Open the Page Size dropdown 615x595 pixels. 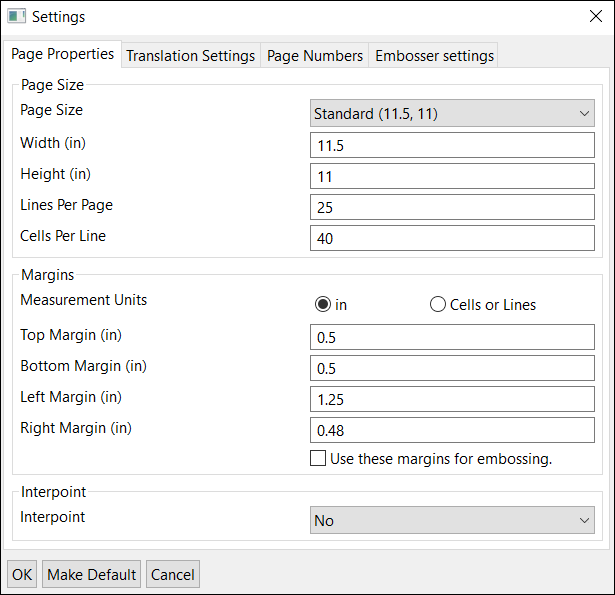tap(452, 113)
